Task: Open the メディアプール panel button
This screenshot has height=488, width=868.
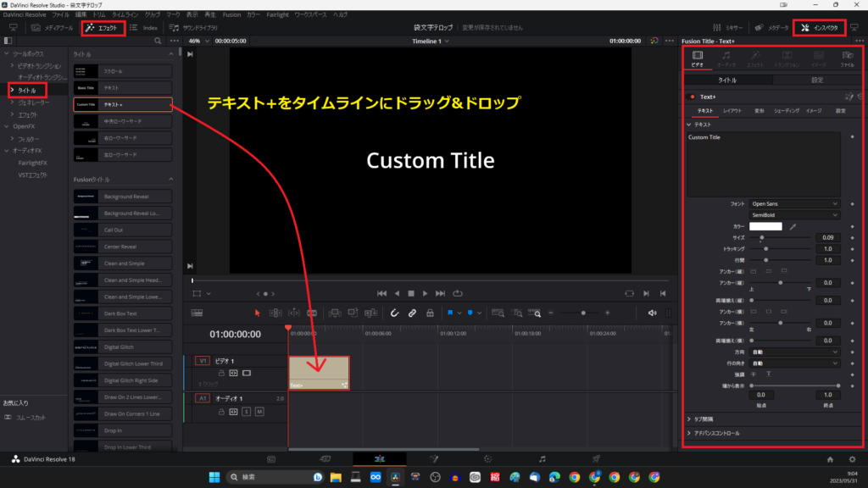Action: click(x=52, y=28)
